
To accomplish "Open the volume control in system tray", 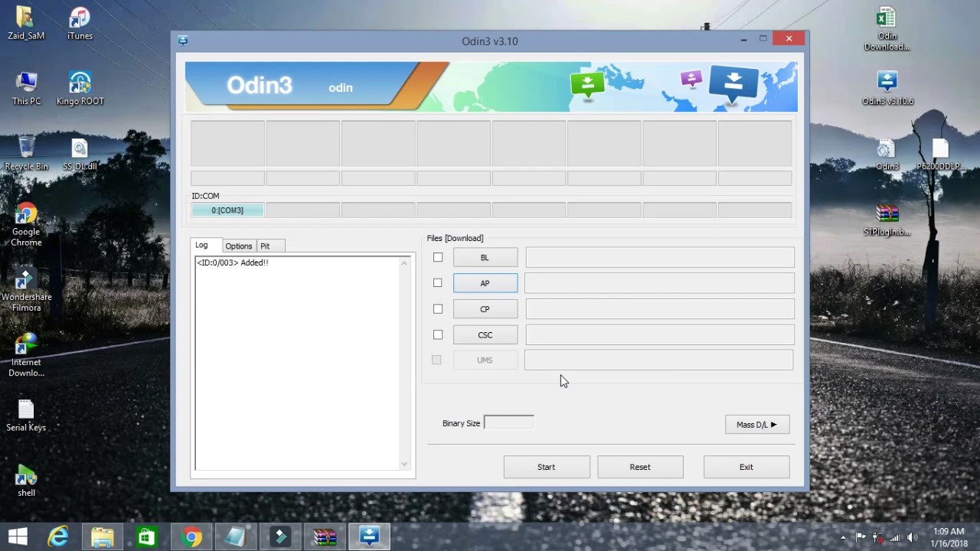I will pos(912,537).
